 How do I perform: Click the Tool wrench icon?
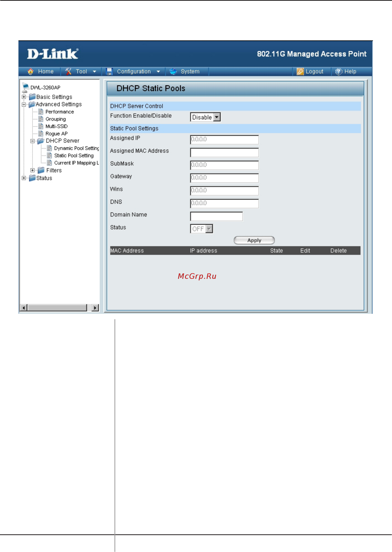pos(69,72)
